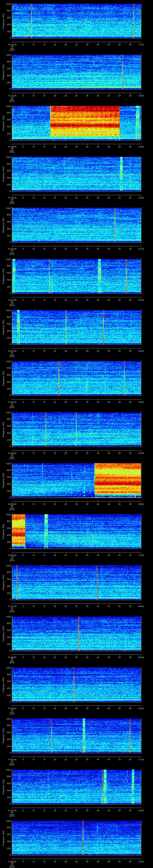Click the 14:25:00 start time label

click(x=12, y=504)
